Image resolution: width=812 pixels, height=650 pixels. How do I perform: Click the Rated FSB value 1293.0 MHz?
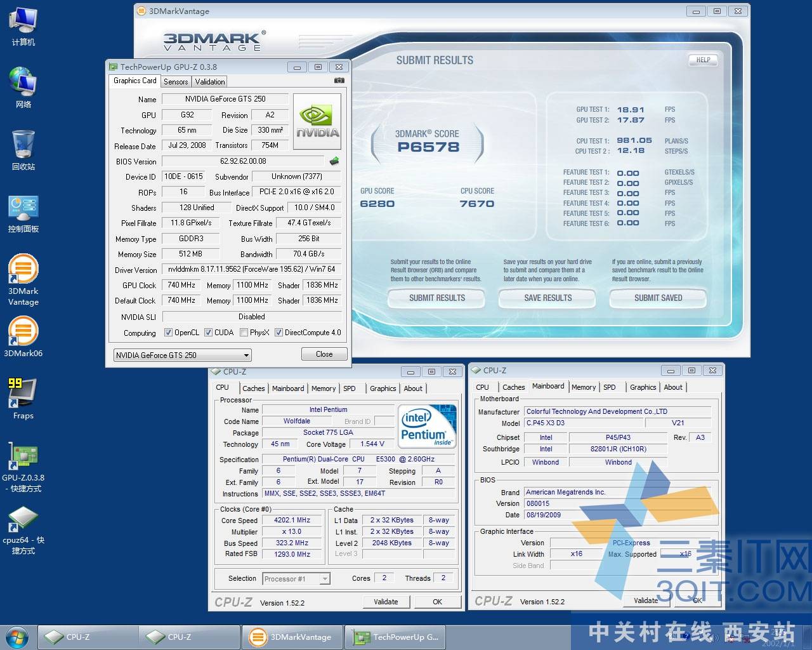tap(292, 554)
